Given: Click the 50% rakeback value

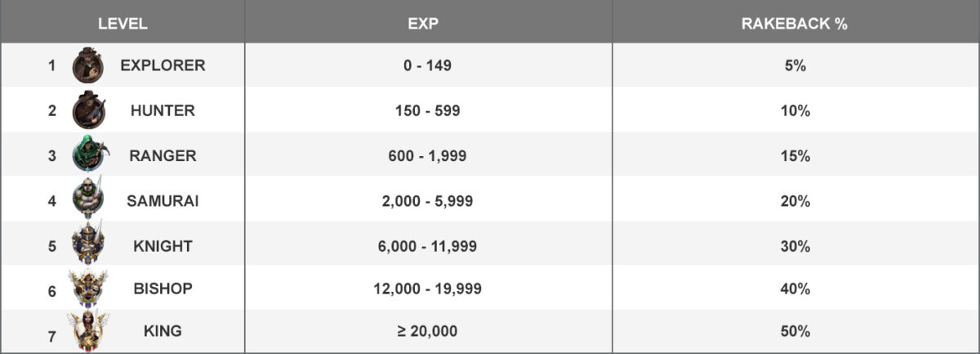Looking at the screenshot, I should [795, 331].
